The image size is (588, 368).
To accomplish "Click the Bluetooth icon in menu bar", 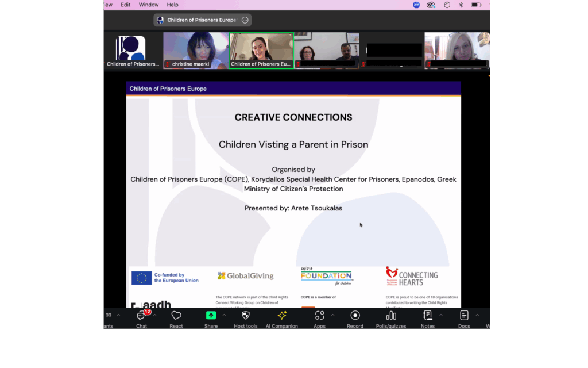I will point(461,5).
